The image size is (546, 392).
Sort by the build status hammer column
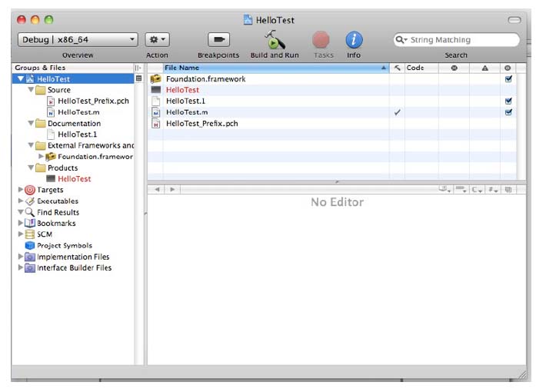coord(397,68)
